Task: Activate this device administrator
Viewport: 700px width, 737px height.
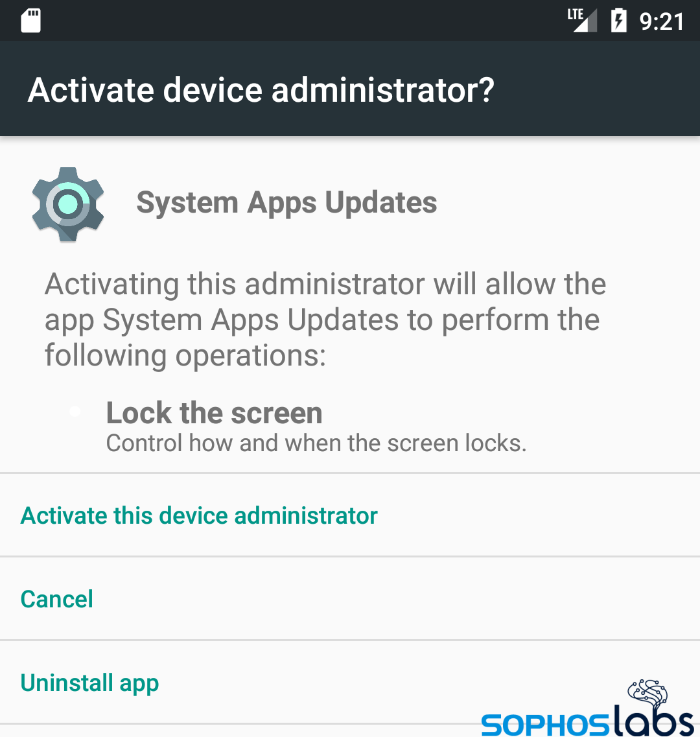Action: point(350,515)
